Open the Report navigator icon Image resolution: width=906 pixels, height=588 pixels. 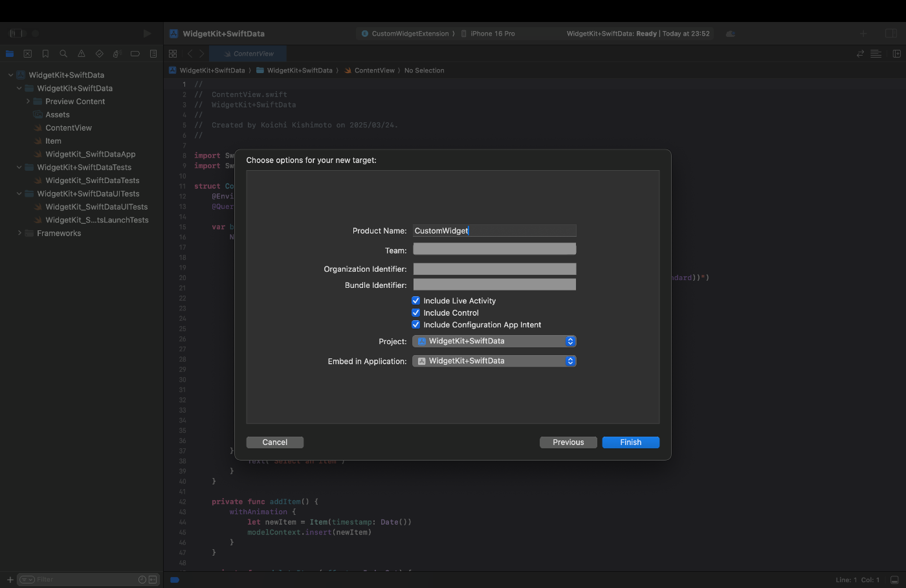(153, 54)
